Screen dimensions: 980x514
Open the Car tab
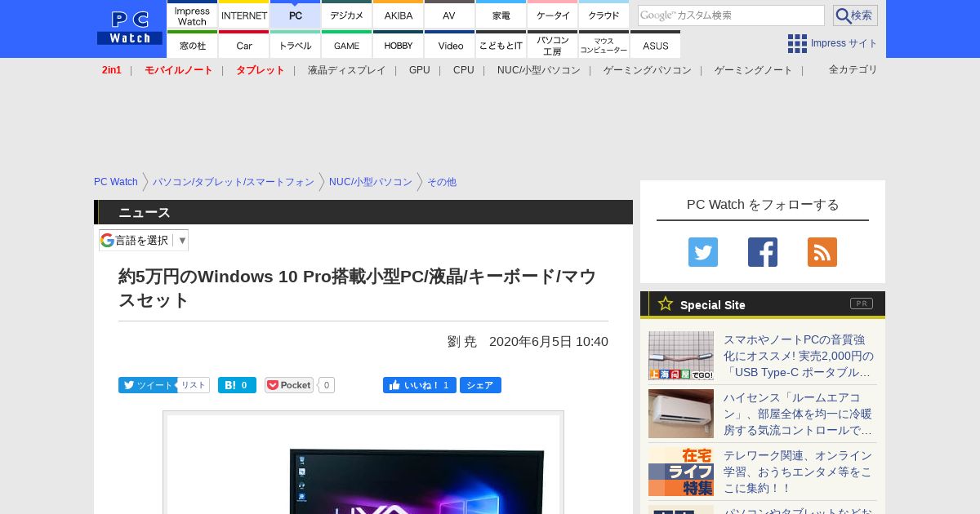pos(244,44)
